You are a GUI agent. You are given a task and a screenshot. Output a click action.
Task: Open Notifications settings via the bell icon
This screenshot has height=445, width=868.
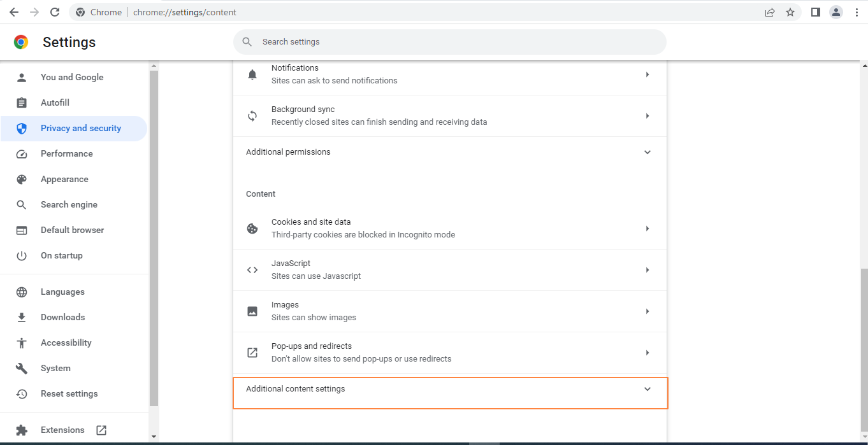click(252, 74)
